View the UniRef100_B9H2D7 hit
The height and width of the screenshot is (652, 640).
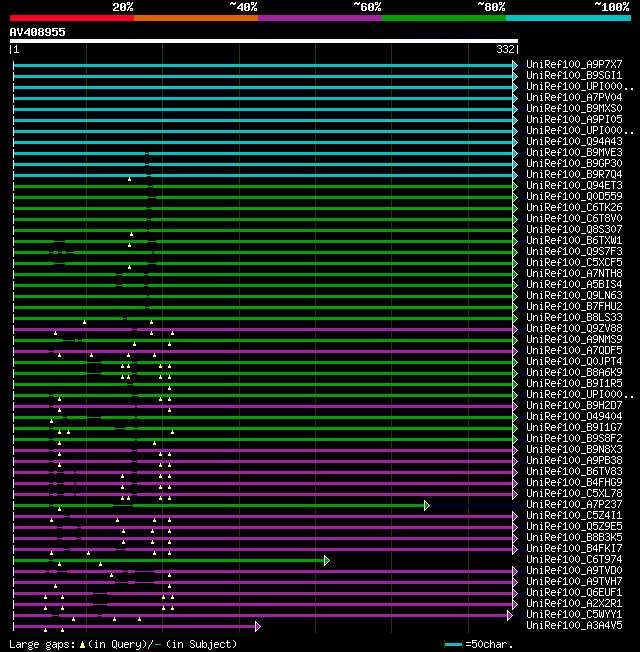click(x=574, y=405)
